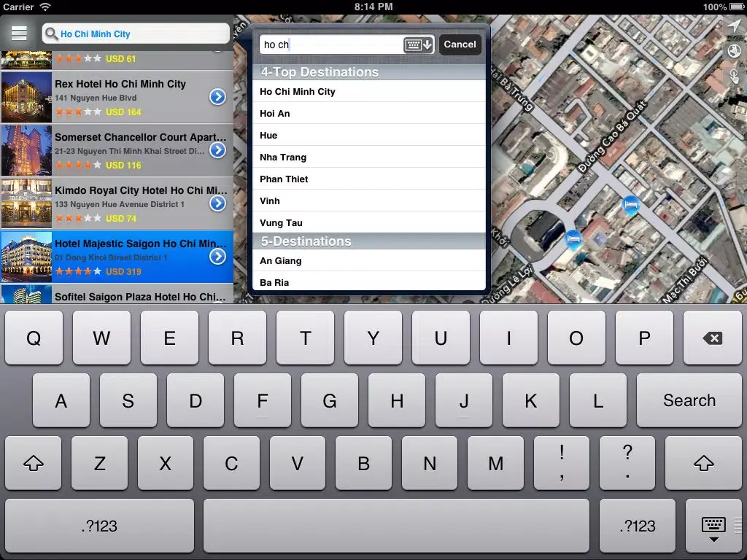Image resolution: width=747 pixels, height=560 pixels.
Task: Cancel the destination search
Action: click(x=460, y=44)
